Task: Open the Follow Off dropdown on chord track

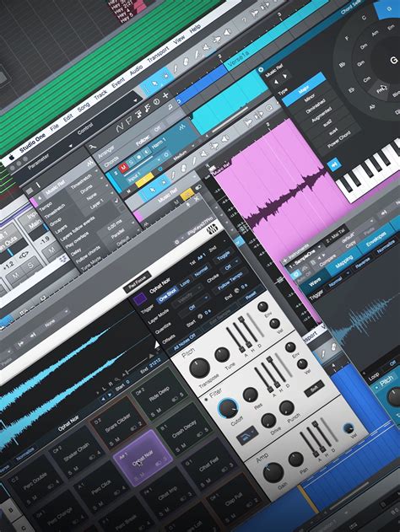Action: 159,130
